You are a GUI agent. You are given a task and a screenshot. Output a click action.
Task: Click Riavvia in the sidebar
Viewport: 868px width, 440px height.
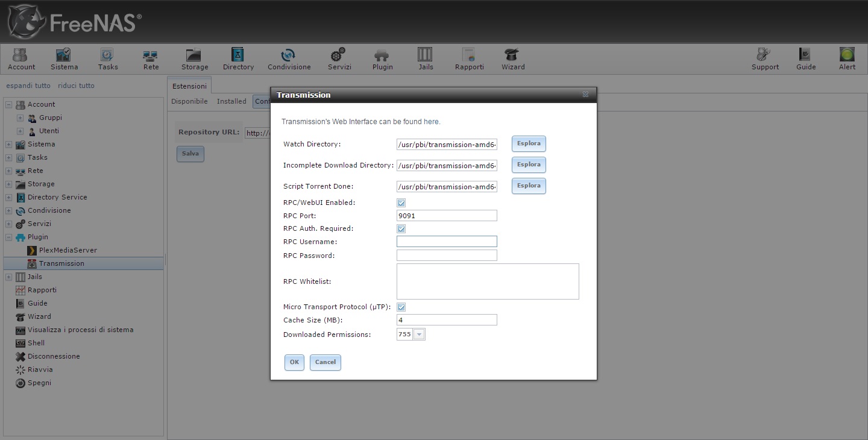40,369
